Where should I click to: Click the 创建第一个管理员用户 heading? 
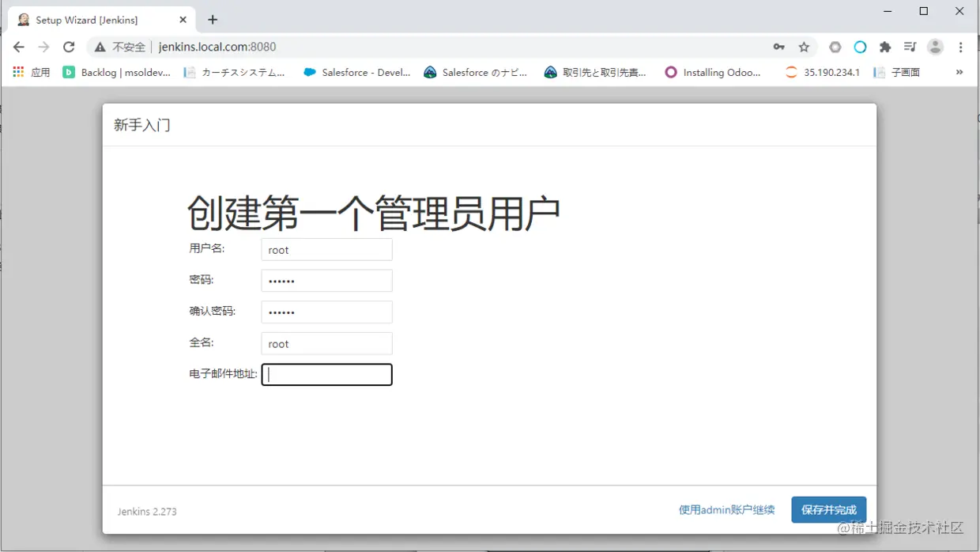(x=374, y=214)
